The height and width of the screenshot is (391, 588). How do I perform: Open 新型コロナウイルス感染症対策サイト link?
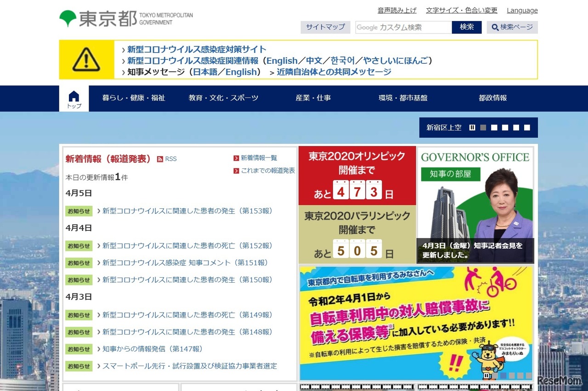[197, 50]
